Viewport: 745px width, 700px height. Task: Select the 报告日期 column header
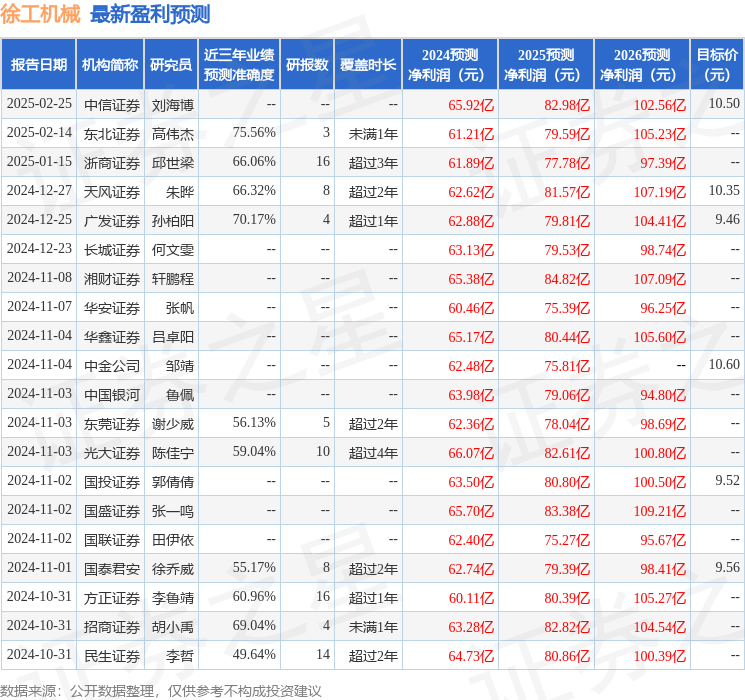pos(38,65)
